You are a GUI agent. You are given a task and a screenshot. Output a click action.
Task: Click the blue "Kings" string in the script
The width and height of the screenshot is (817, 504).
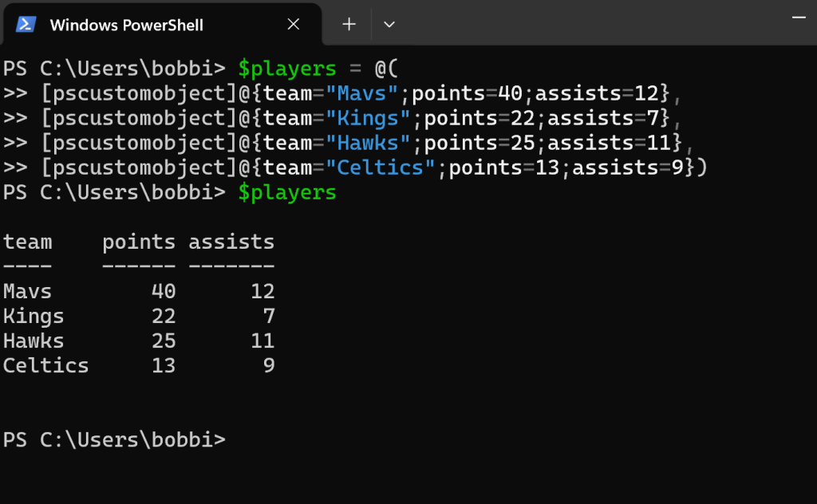pyautogui.click(x=369, y=117)
